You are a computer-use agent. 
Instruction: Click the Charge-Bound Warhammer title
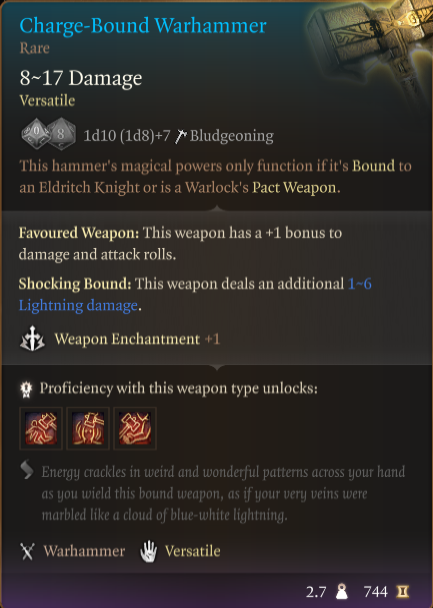143,26
